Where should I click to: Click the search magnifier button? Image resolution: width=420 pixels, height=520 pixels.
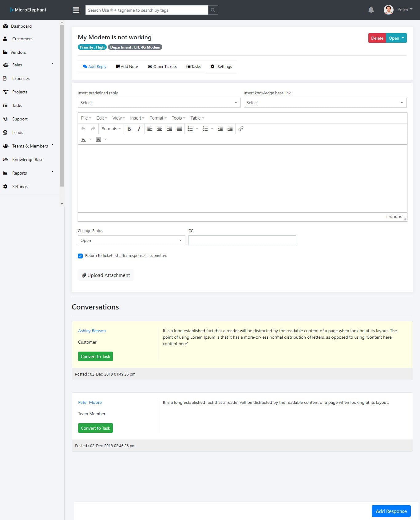tap(213, 10)
